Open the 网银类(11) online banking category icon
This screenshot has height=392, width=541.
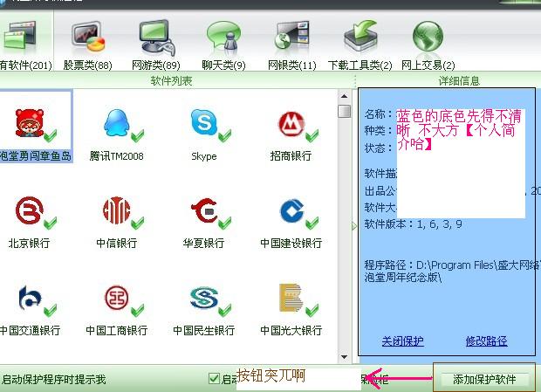tap(292, 36)
